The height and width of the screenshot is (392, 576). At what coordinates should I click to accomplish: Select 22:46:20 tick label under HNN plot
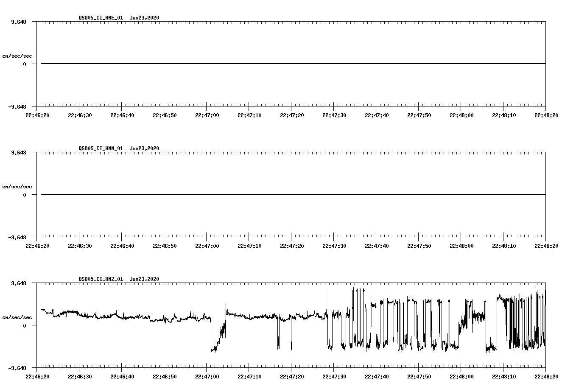point(37,246)
